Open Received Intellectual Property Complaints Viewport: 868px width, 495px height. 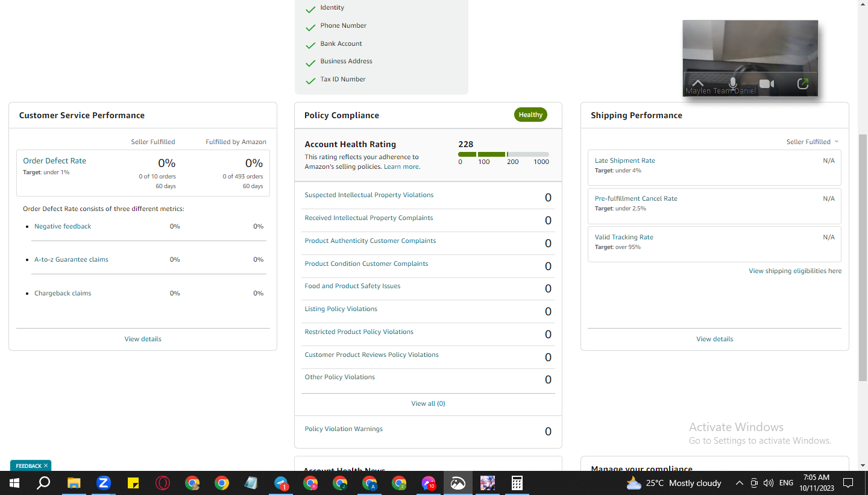tap(369, 218)
